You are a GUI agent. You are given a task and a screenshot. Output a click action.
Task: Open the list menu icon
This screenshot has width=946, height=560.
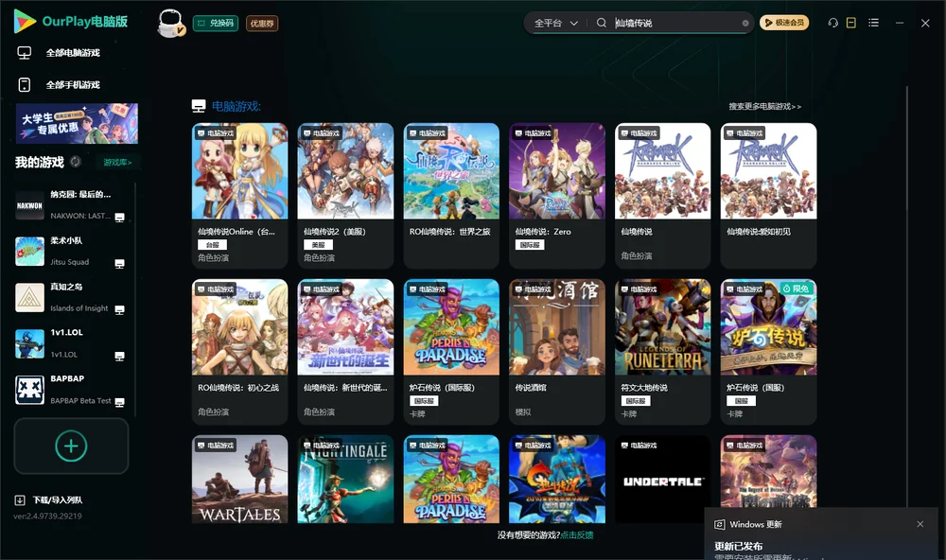pyautogui.click(x=873, y=23)
